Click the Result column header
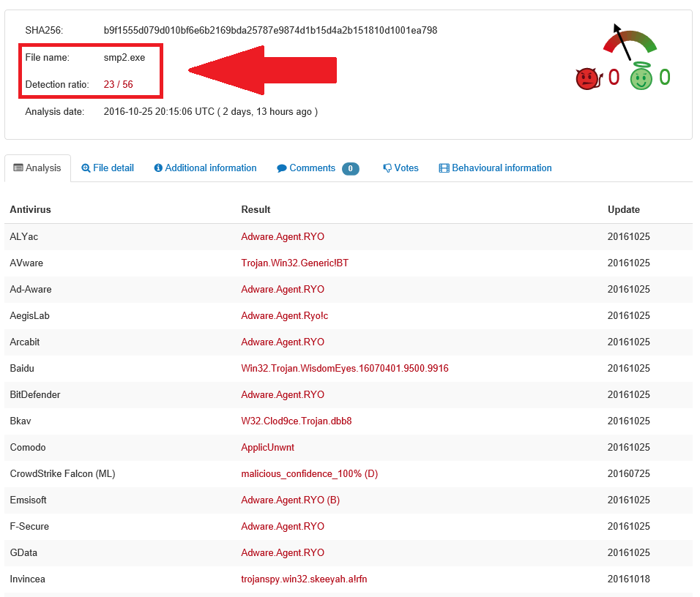 coord(256,210)
